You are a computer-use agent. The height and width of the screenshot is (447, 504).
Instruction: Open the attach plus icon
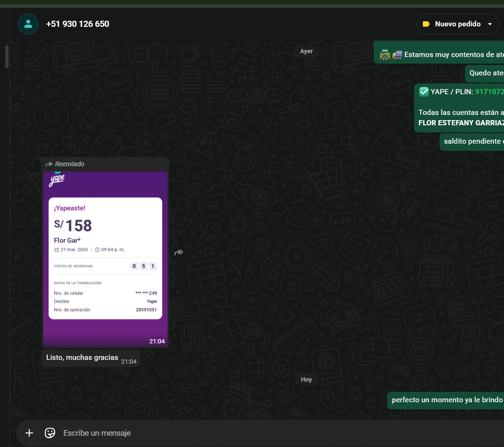(29, 433)
